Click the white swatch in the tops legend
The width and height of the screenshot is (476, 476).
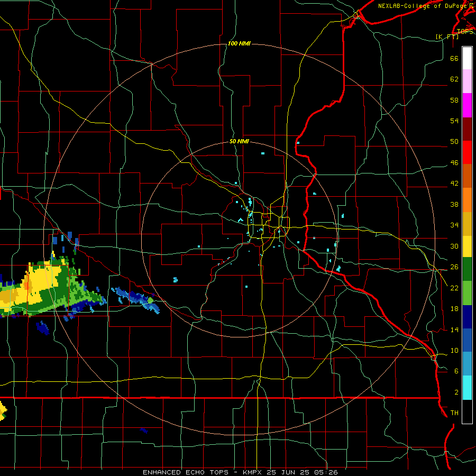tap(467, 58)
